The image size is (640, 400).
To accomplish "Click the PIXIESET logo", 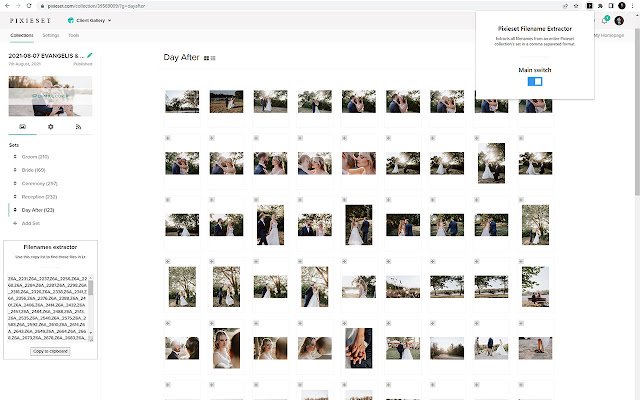I will point(30,20).
